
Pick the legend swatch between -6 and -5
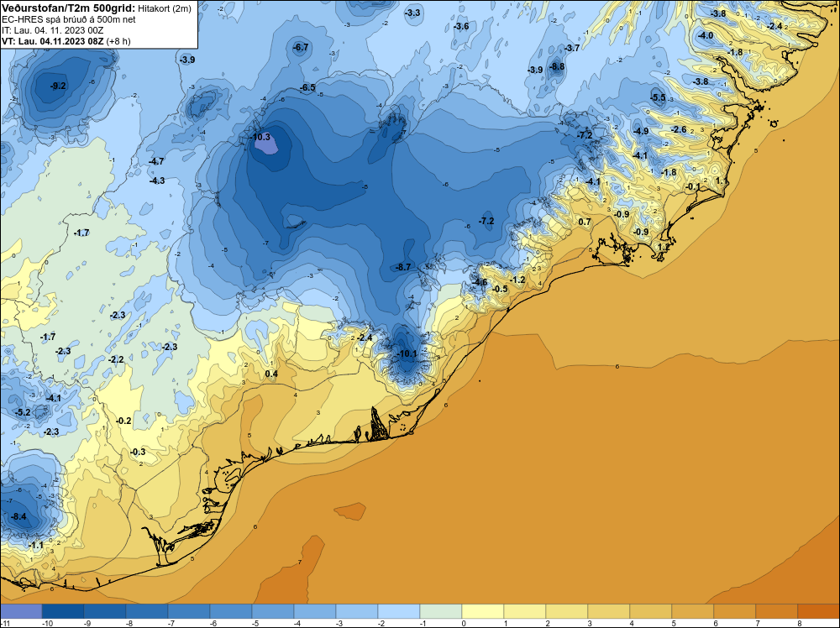pyautogui.click(x=231, y=611)
